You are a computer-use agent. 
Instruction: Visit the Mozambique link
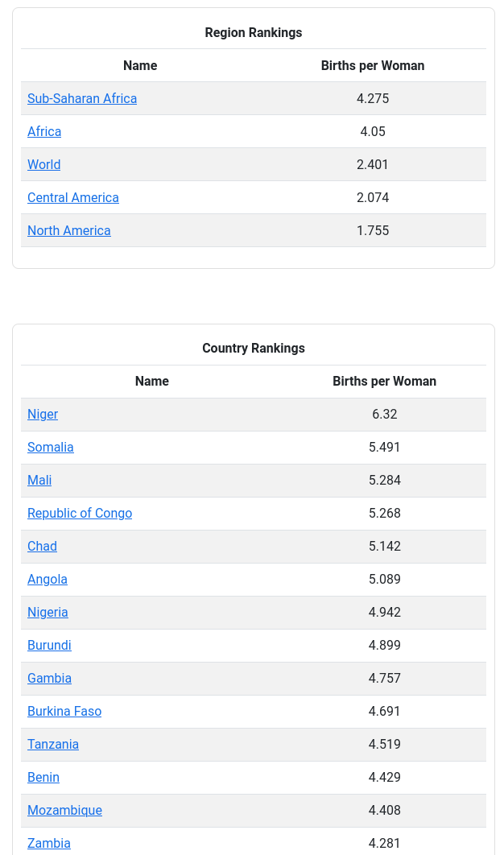[x=64, y=810]
